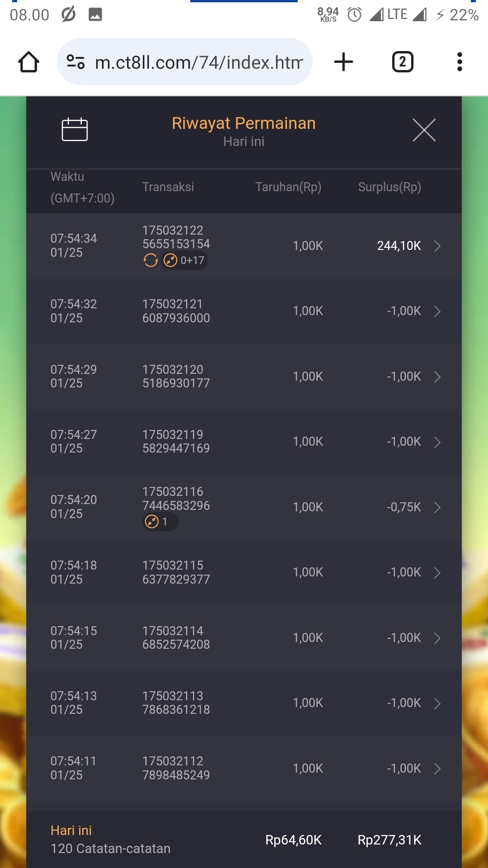
Task: Expand the 07:54:11 transaction details
Action: coord(437,769)
